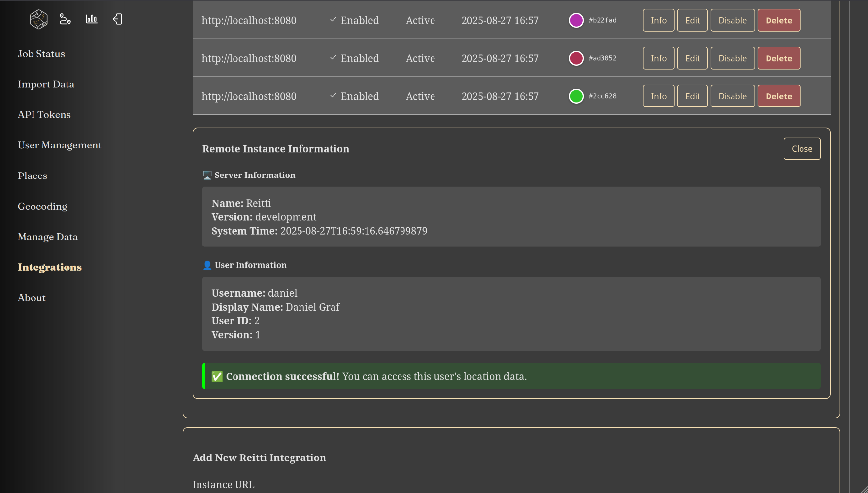The width and height of the screenshot is (868, 493).
Task: Disable the #2cc628 integration
Action: click(732, 96)
